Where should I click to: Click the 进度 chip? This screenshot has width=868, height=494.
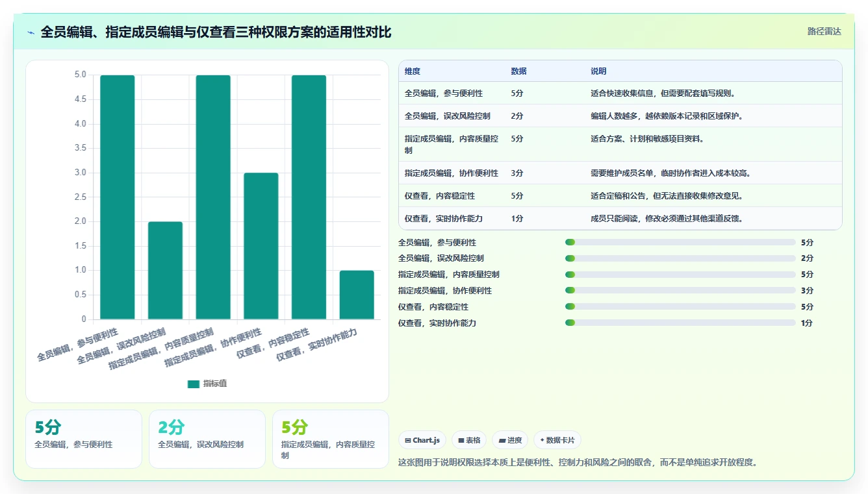510,440
